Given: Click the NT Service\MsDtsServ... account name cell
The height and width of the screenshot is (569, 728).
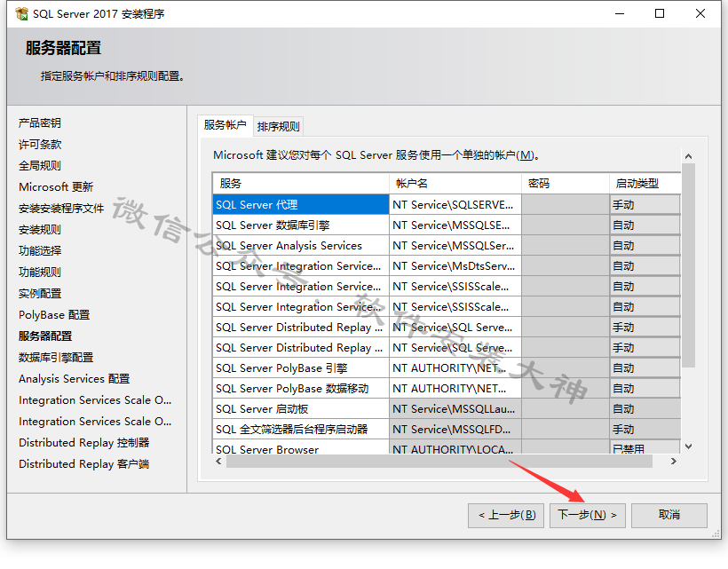Looking at the screenshot, I should tap(455, 266).
